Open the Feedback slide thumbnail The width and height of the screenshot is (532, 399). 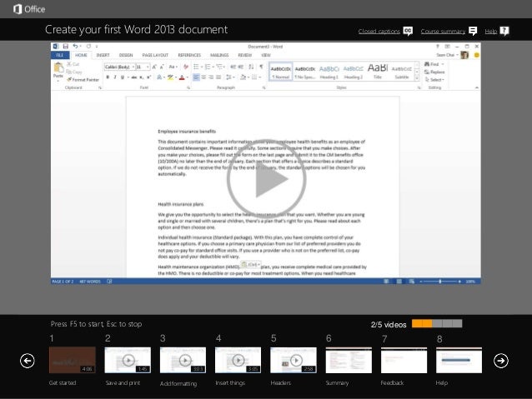pyautogui.click(x=404, y=360)
